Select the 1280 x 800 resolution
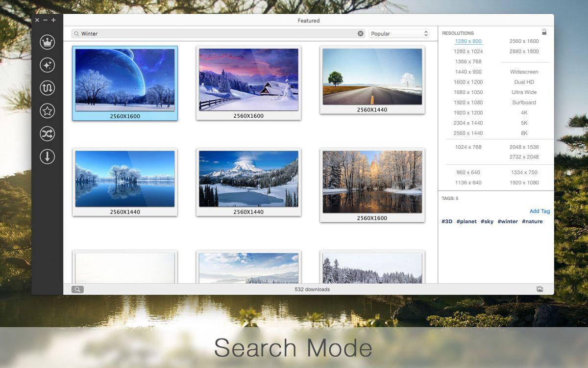 [468, 41]
